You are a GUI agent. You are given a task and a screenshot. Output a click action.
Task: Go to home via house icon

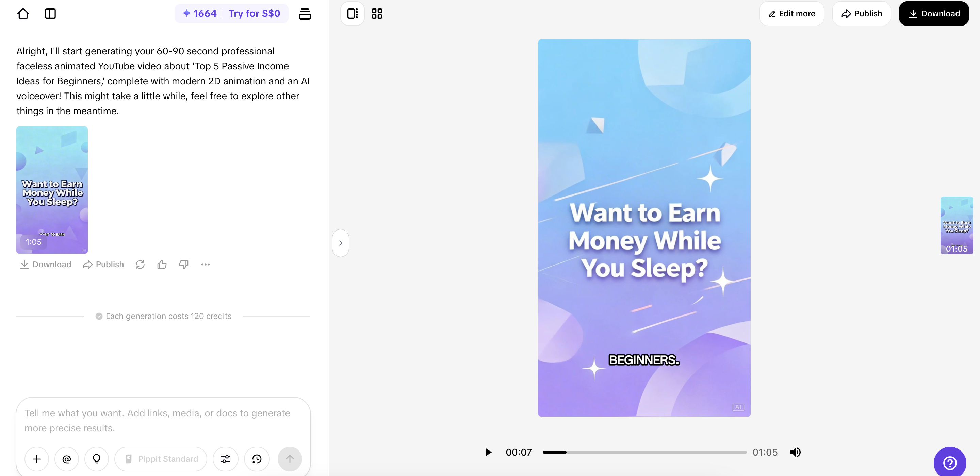(23, 14)
